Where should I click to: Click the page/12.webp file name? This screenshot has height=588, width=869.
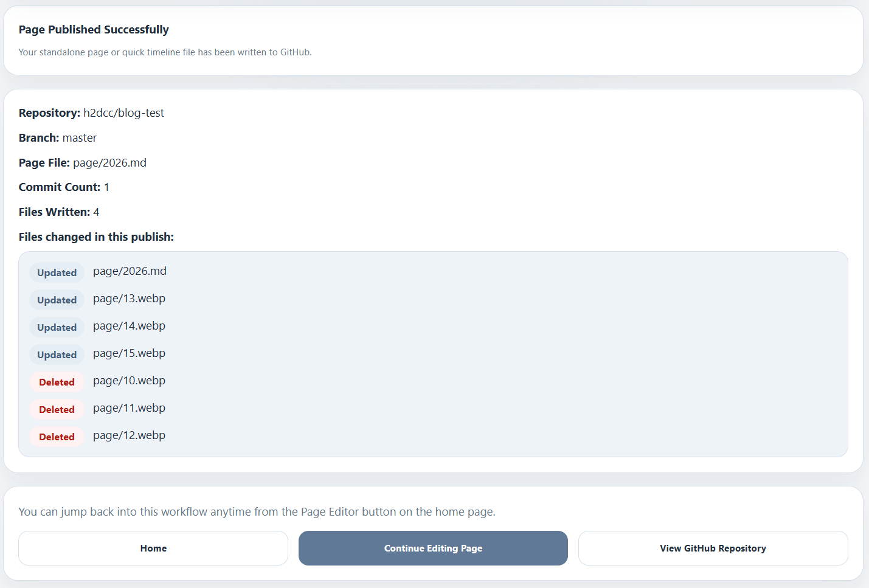point(129,435)
